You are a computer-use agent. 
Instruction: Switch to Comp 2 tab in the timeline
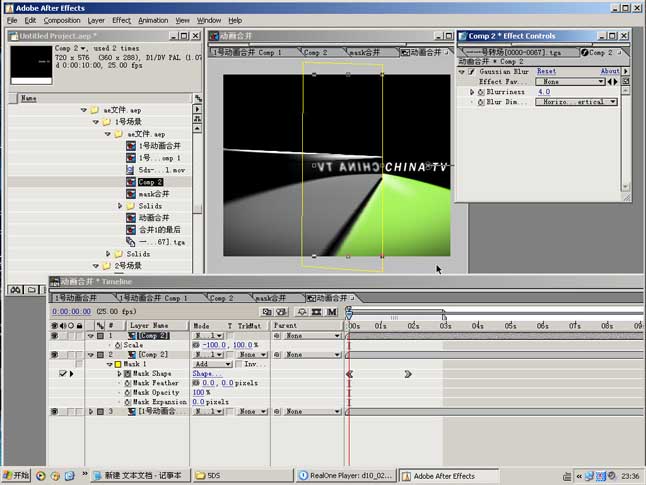tap(222, 298)
